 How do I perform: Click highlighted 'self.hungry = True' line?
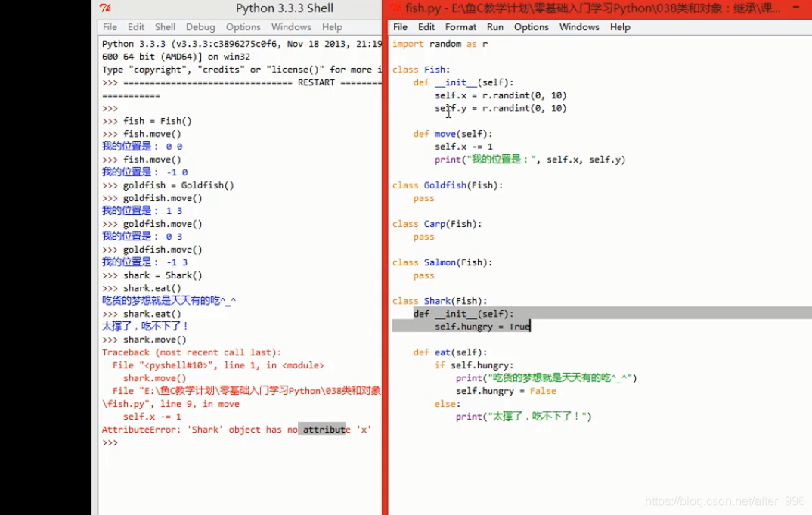(x=482, y=327)
